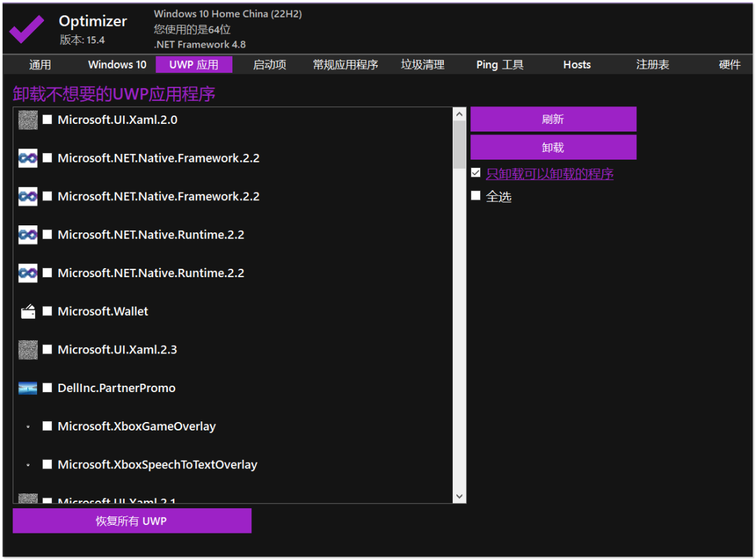Select the Microsoft.UI.Xaml.2.3 row text
Viewport: 756px width, 560px height.
point(117,350)
